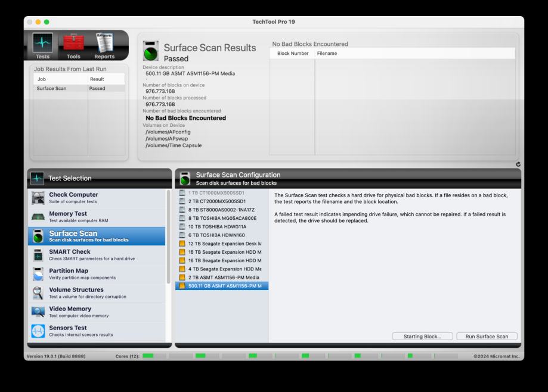
Task: Select the SMART Check icon
Action: point(38,255)
